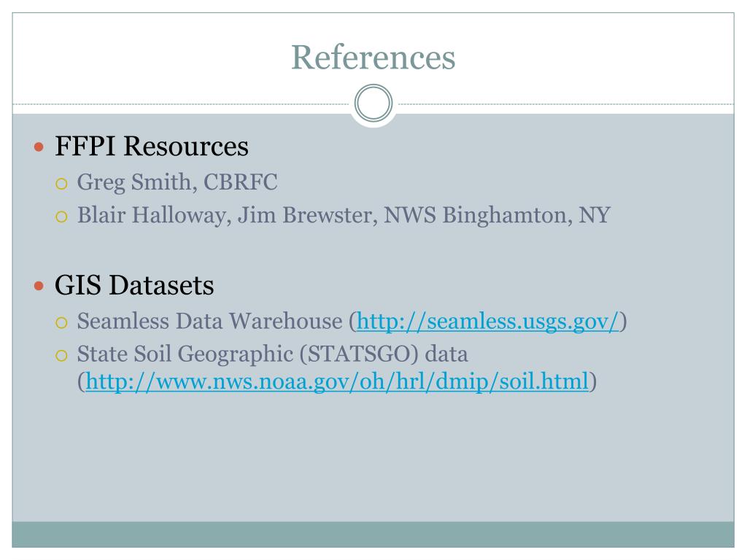Click the empty gray area of slide body

coord(373,457)
